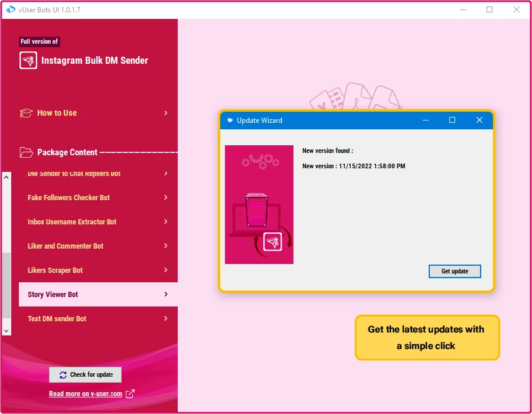Expand the How to Use chevron

point(166,113)
